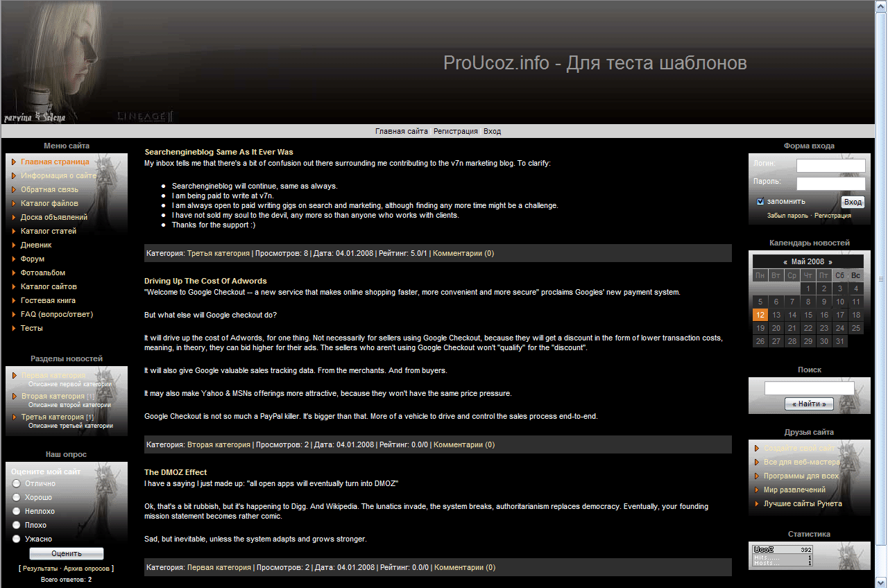Select the 'Ужасно' poll option
Screen dimensions: 888x588
(17, 539)
